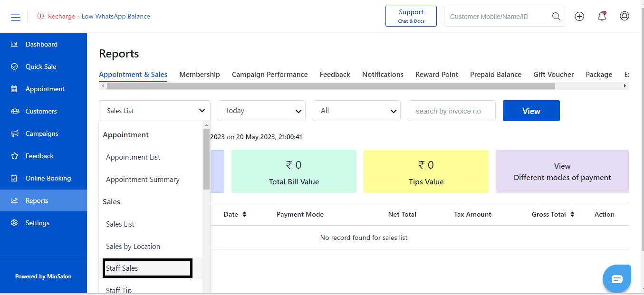Go to Online Booking in sidebar
This screenshot has height=295, width=644.
coord(43,178)
